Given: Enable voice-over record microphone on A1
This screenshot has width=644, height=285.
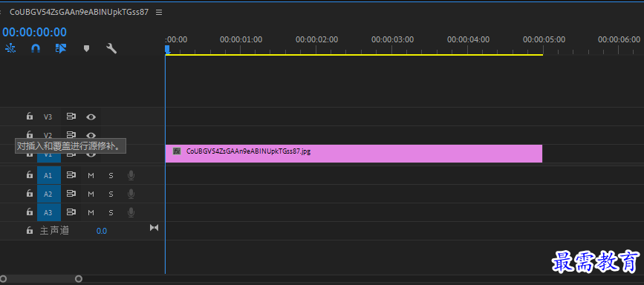Looking at the screenshot, I should tap(131, 176).
